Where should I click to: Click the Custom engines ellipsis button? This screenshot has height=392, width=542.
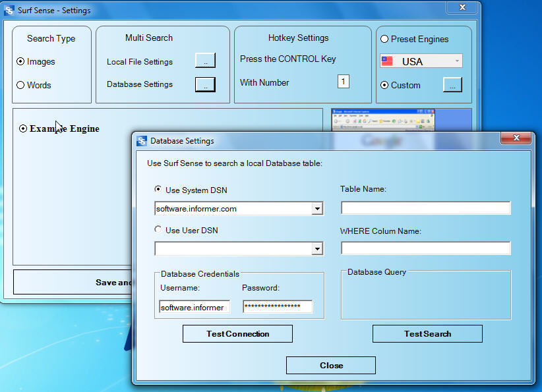tap(452, 84)
